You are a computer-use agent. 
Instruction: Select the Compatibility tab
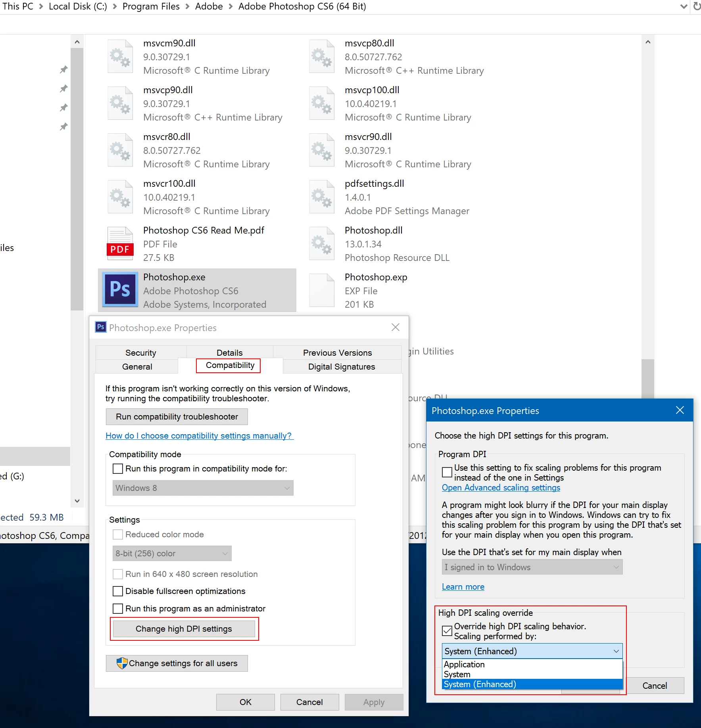[x=230, y=365]
